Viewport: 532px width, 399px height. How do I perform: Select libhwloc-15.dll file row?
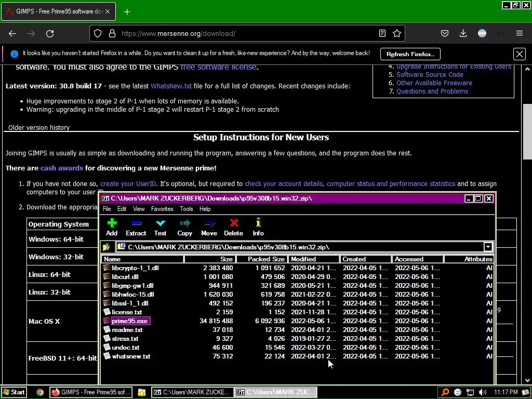298,294
